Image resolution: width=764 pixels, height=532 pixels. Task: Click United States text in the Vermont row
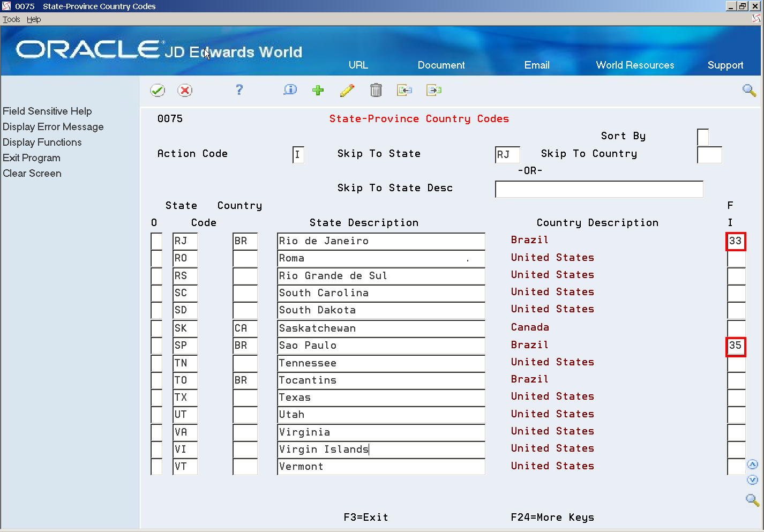pos(552,466)
